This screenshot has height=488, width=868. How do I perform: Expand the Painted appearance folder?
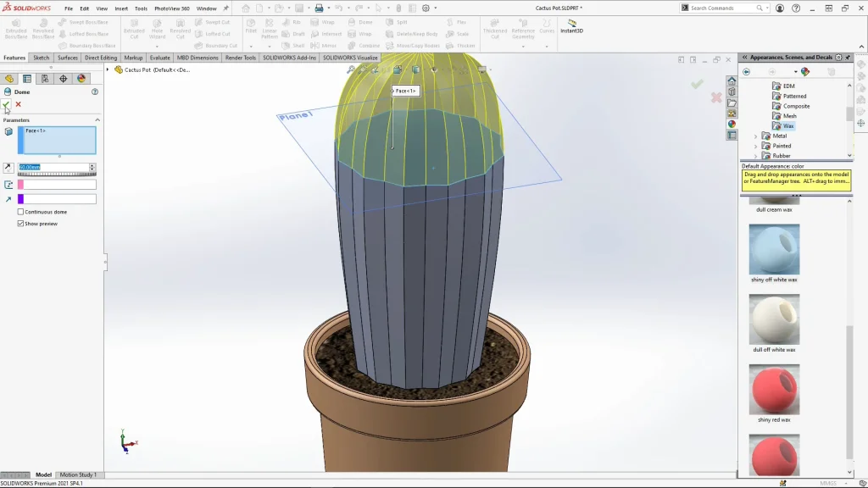coord(756,146)
